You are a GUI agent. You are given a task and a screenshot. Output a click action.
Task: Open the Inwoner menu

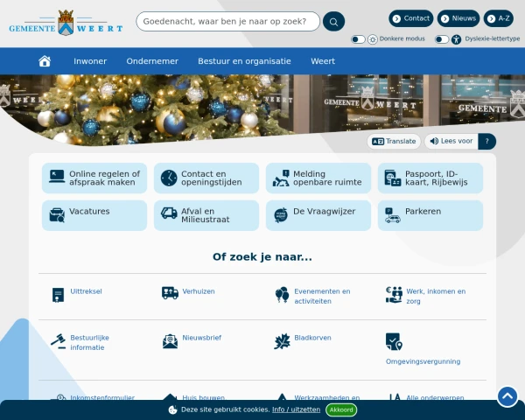pos(90,61)
